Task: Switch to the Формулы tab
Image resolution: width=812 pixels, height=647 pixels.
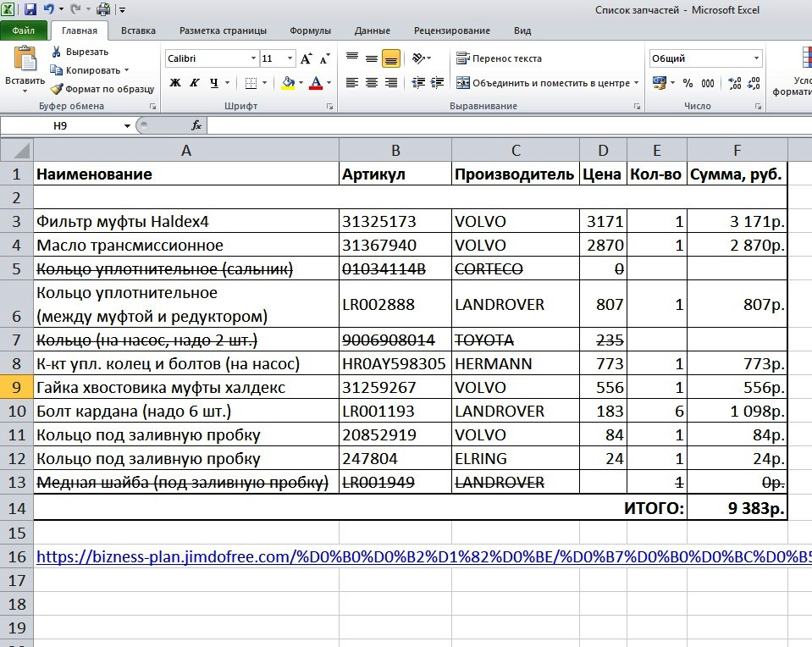Action: pos(310,30)
